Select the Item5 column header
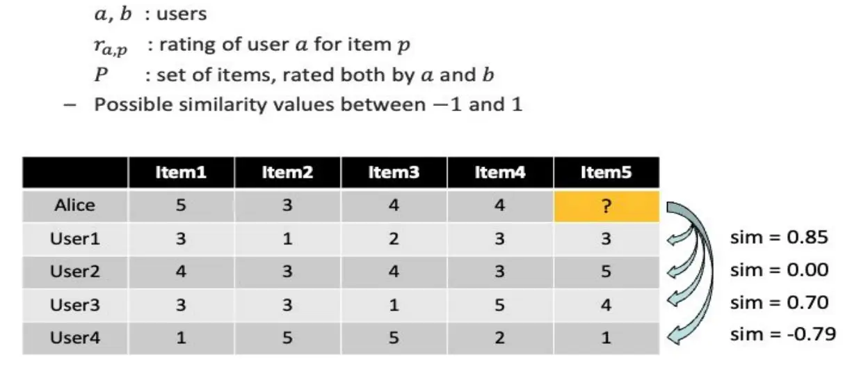868x383 pixels. click(x=606, y=173)
